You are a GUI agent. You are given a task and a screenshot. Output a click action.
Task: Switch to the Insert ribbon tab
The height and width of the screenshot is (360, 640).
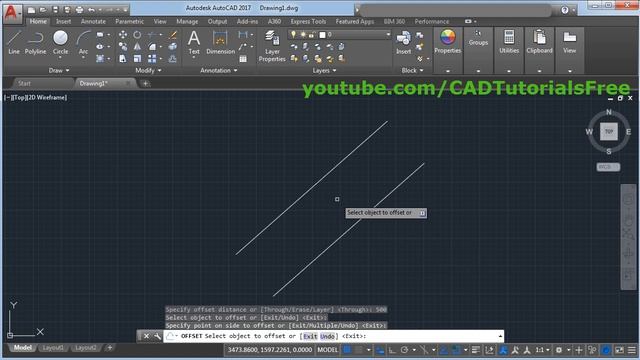[63, 22]
